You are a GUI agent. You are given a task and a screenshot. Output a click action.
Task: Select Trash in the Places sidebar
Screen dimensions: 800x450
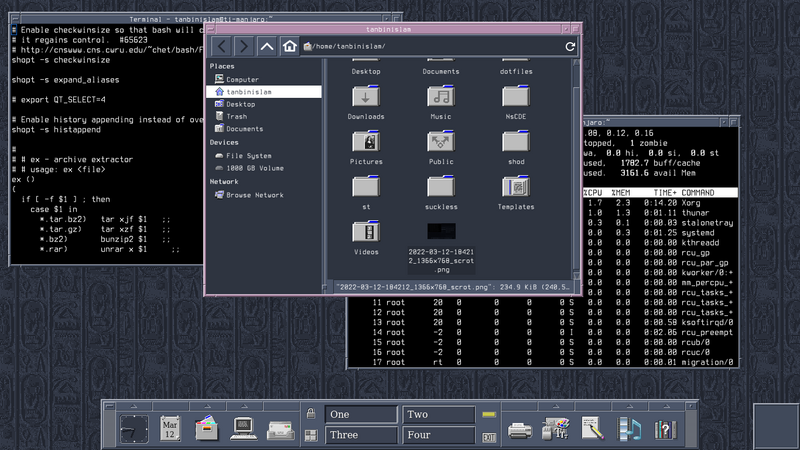click(x=236, y=116)
